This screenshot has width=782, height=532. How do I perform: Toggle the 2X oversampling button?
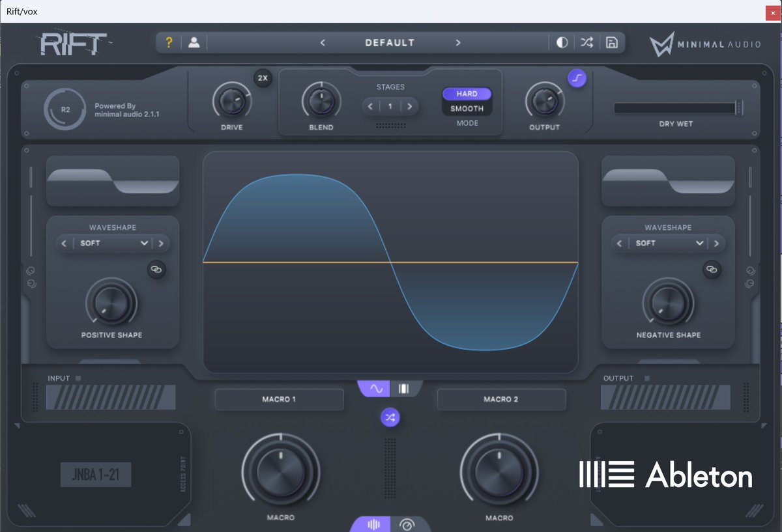(263, 78)
